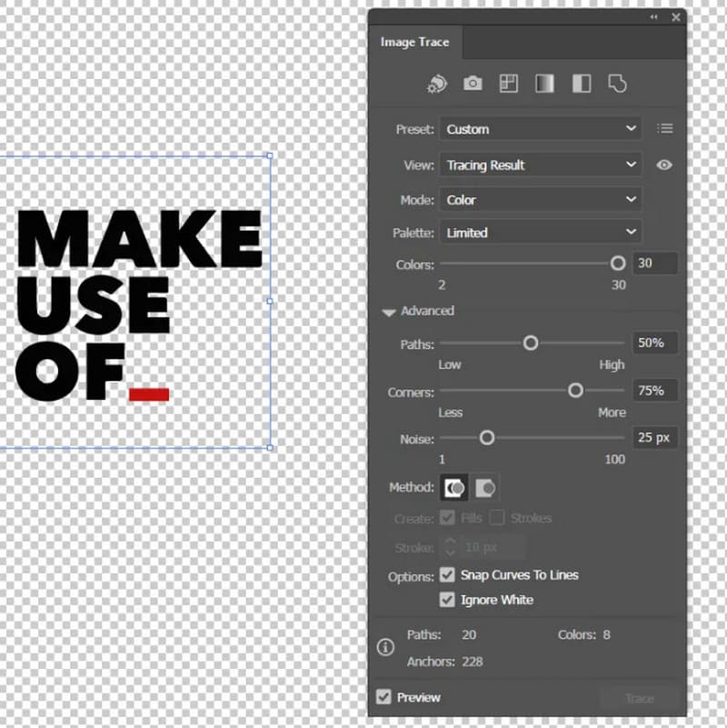727x728 pixels.
Task: Select the Auto-Color preset icon
Action: pyautogui.click(x=437, y=83)
